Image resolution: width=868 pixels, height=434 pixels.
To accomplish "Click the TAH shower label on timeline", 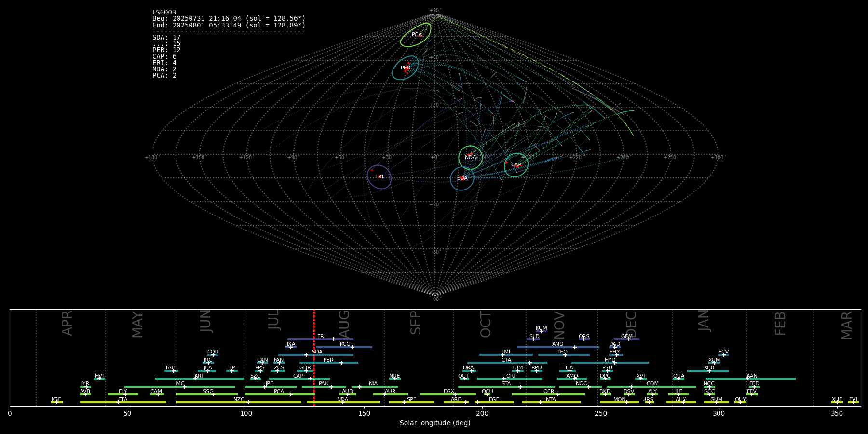I will pyautogui.click(x=170, y=368).
